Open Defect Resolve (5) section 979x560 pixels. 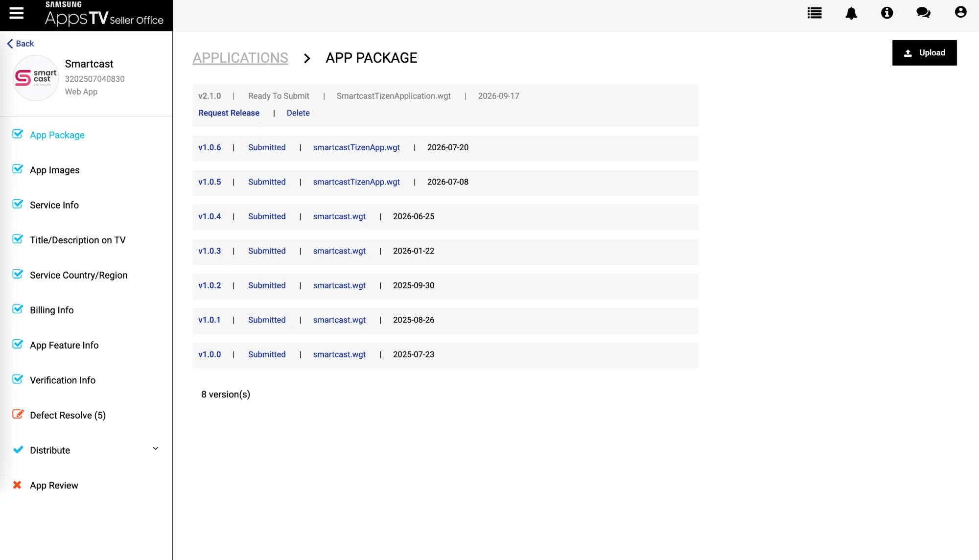coord(68,415)
